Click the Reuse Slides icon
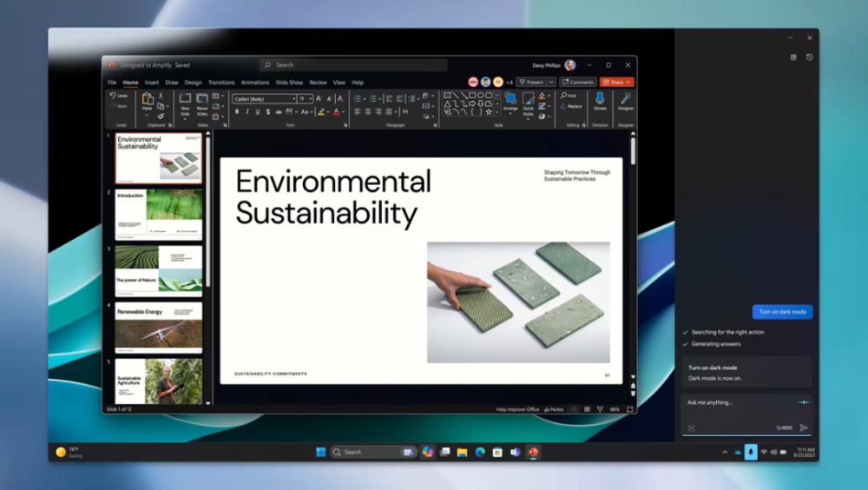Image resolution: width=868 pixels, height=490 pixels. point(202,99)
